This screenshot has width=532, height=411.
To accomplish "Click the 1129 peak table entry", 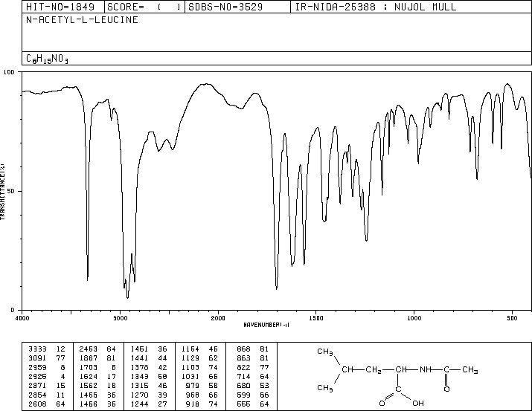I will (x=190, y=358).
